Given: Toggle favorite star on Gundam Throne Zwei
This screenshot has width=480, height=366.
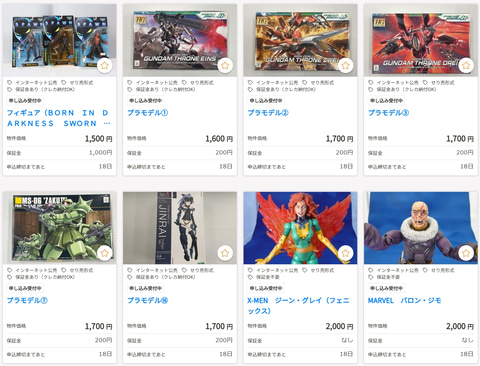Looking at the screenshot, I should coord(345,65).
